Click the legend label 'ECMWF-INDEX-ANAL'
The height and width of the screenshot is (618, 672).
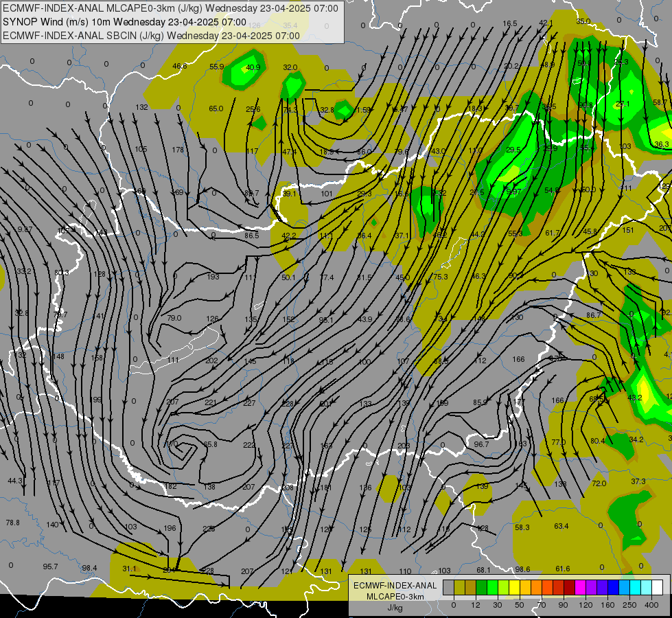click(395, 586)
